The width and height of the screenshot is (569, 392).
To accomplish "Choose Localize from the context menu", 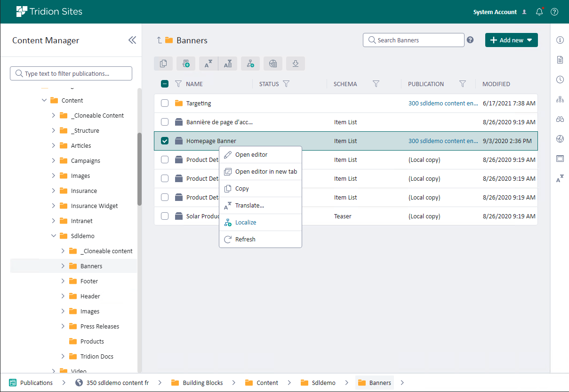I will 246,222.
